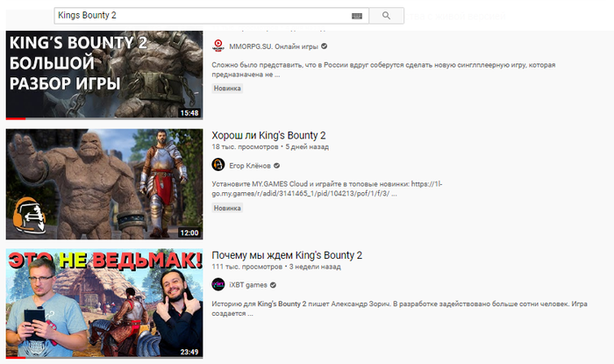Click the 15:48 duration badge
The height and width of the screenshot is (364, 614).
click(x=189, y=113)
